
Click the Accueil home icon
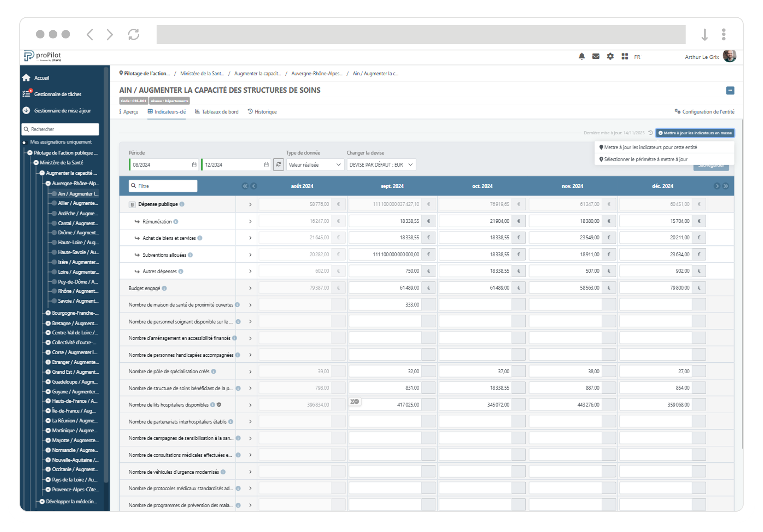point(26,78)
